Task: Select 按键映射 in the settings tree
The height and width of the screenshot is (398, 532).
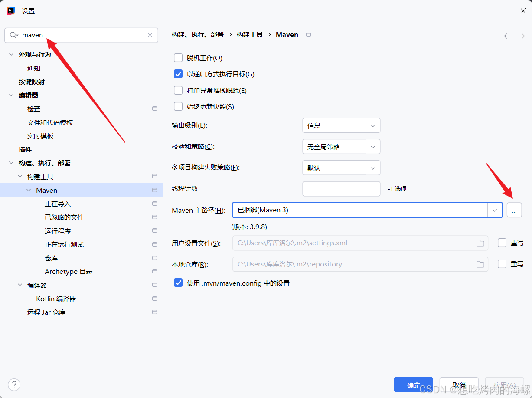Action: pos(32,82)
